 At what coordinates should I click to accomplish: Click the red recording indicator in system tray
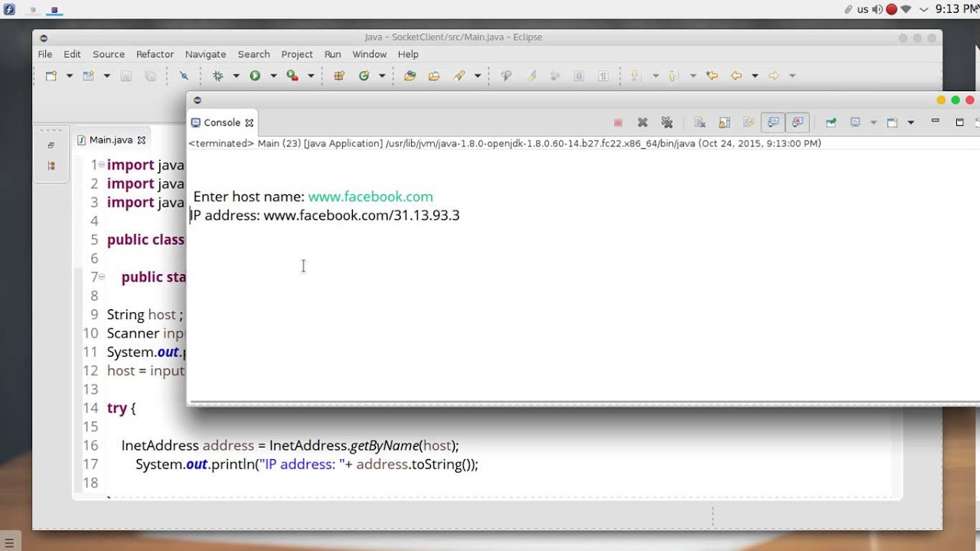click(x=891, y=9)
